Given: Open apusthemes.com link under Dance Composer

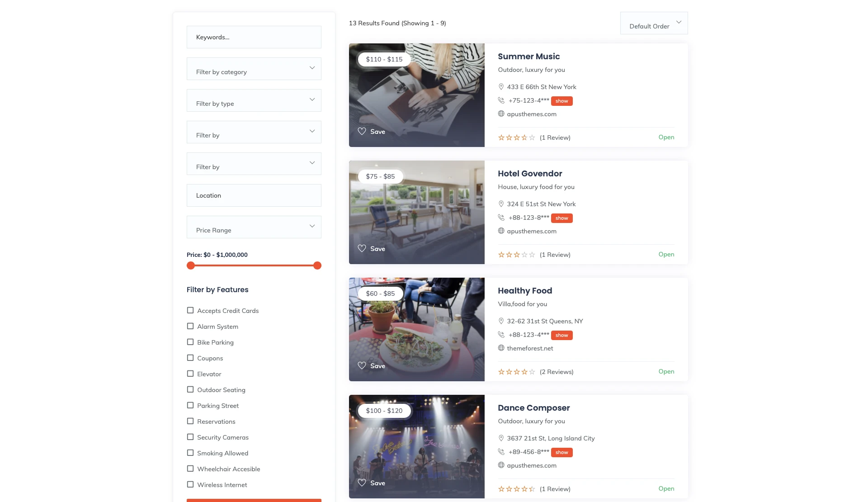Looking at the screenshot, I should pyautogui.click(x=532, y=465).
